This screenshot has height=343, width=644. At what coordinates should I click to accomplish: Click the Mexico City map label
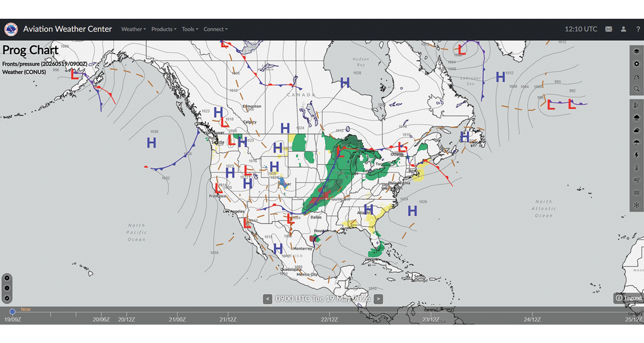click(x=307, y=274)
